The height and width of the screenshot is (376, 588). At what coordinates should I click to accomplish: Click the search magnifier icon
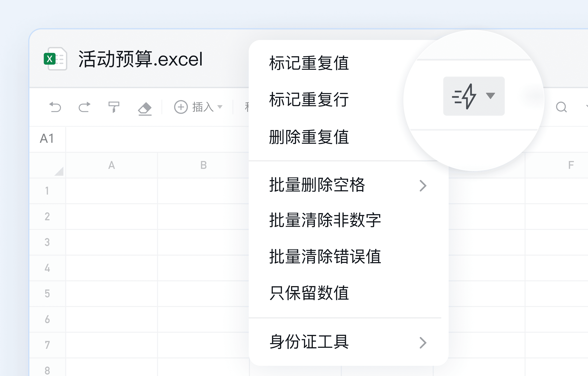pos(561,107)
